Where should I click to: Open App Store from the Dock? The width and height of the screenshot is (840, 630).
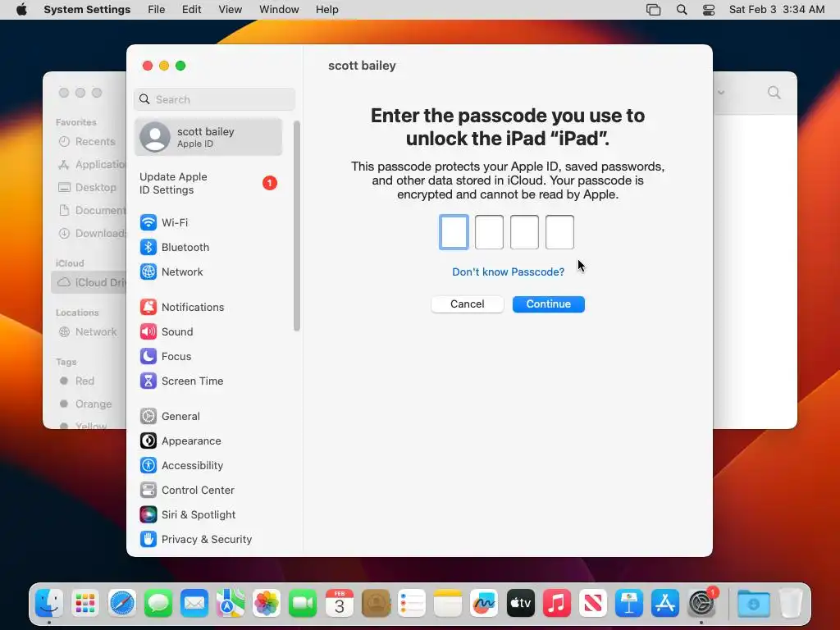(x=665, y=604)
